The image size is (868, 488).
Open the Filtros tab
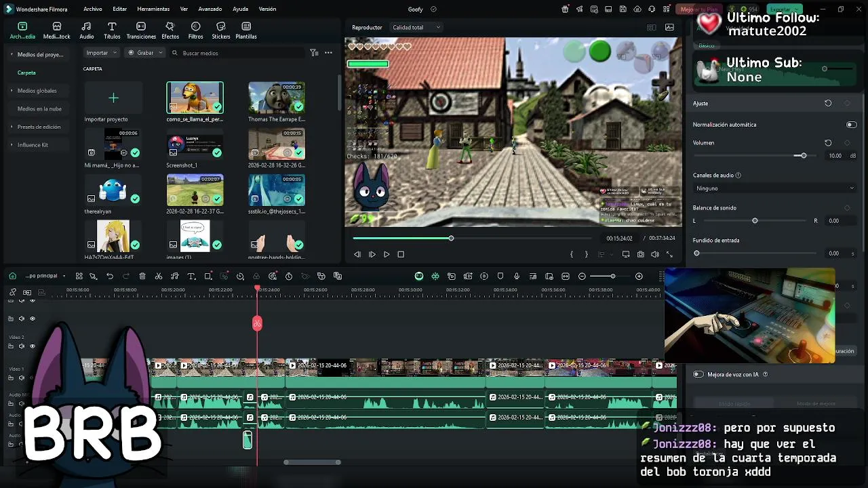pyautogui.click(x=195, y=30)
